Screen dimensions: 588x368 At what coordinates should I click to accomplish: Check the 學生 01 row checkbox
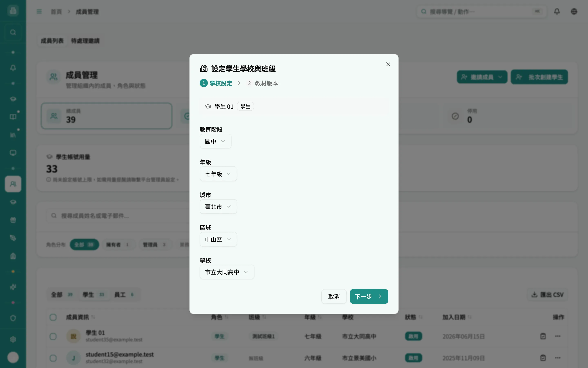[53, 336]
